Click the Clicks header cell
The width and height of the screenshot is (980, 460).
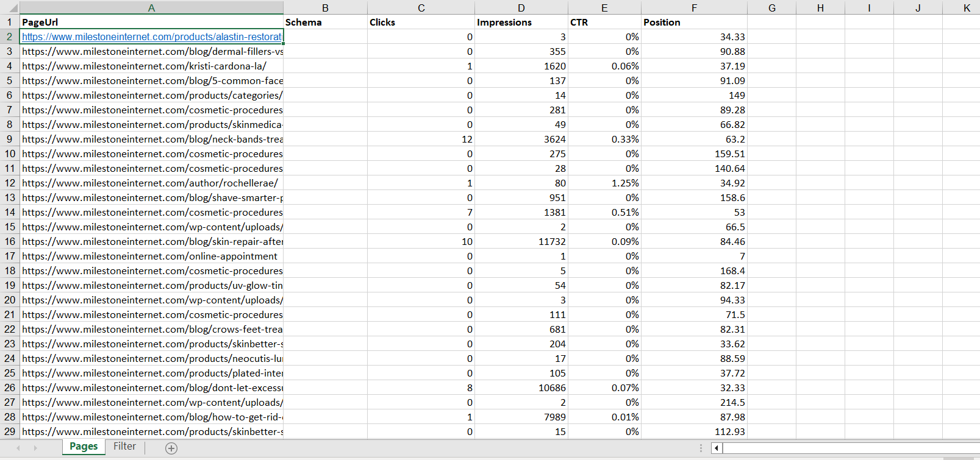coord(421,22)
